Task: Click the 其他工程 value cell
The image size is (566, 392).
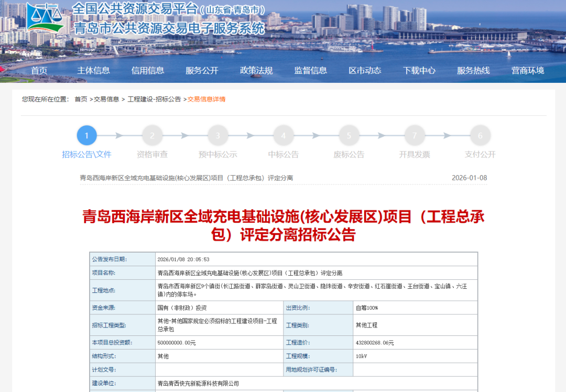Action: coord(415,325)
